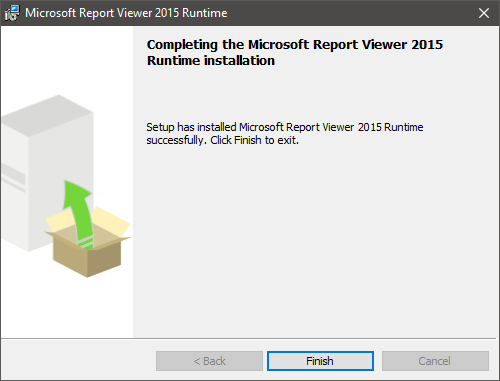500x381 pixels.
Task: Click the disabled Back button
Action: (x=209, y=361)
